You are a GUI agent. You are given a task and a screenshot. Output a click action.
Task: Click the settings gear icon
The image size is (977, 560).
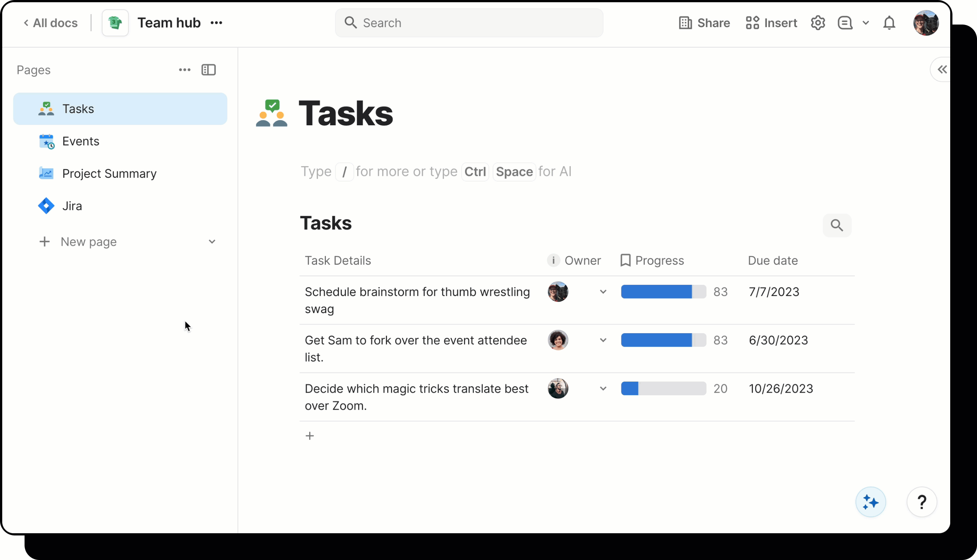click(x=818, y=23)
